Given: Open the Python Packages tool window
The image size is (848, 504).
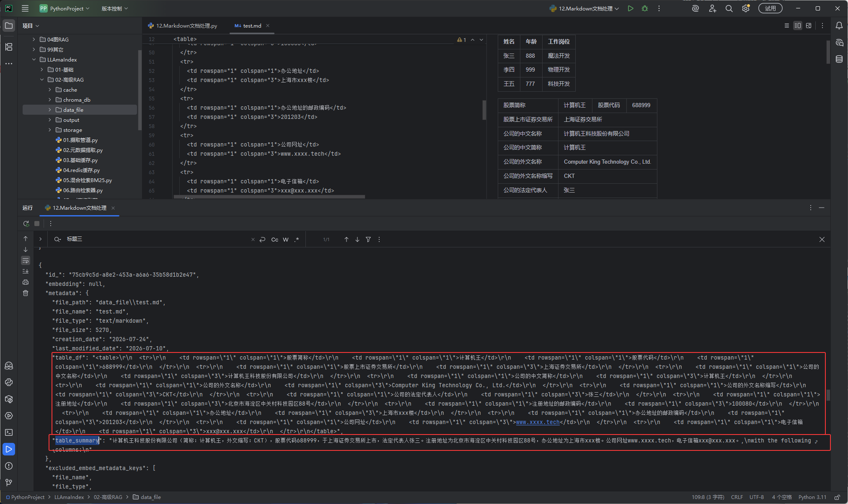Looking at the screenshot, I should click(9, 399).
